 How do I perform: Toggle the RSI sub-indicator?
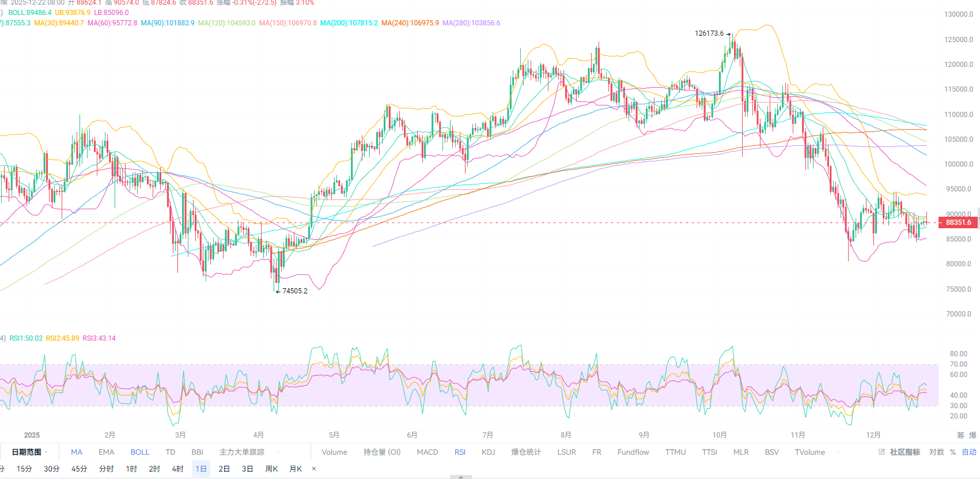pos(460,452)
